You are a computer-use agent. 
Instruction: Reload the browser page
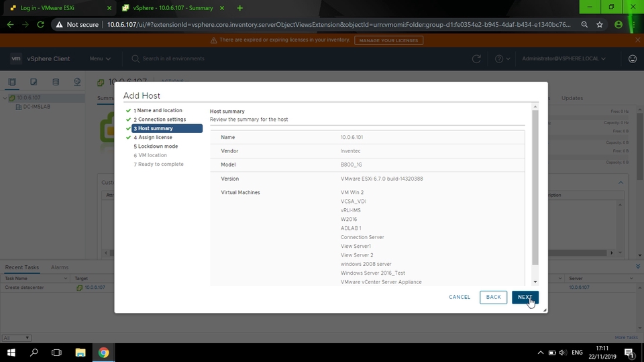pyautogui.click(x=40, y=25)
